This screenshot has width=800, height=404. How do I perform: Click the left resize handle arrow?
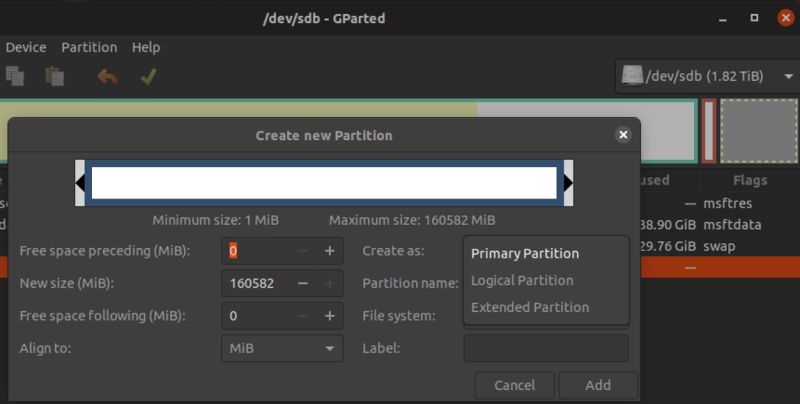[80, 183]
